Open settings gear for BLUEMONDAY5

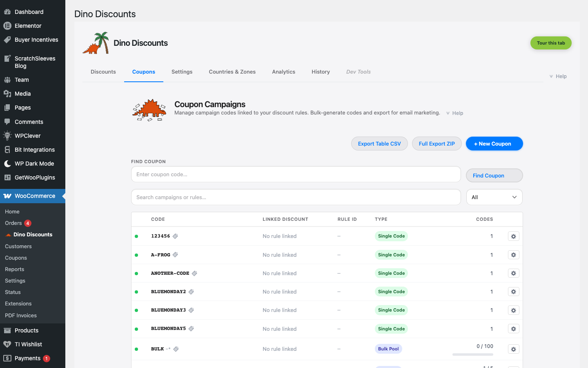tap(514, 329)
